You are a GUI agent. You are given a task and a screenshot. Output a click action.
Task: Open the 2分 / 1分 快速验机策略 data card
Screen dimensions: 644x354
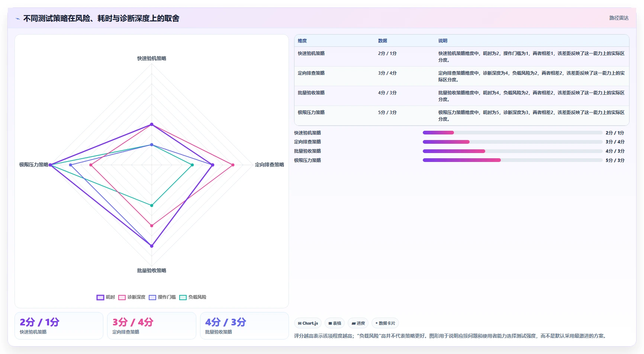59,326
